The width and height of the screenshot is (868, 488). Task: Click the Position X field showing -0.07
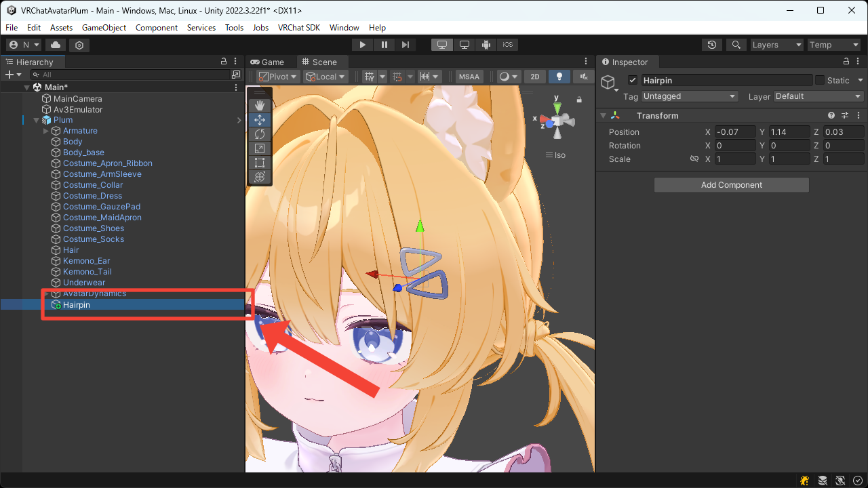[x=736, y=131]
